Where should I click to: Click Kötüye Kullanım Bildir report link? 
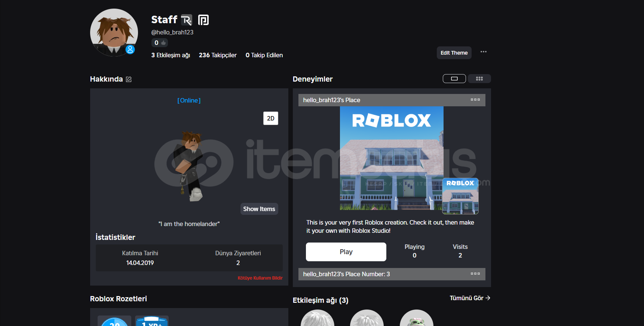[260, 278]
